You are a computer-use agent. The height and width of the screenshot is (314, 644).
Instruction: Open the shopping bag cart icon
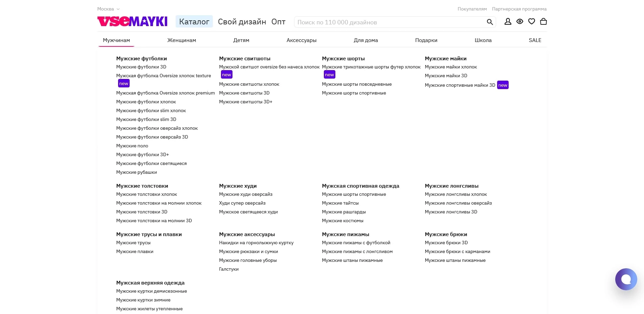tap(543, 22)
